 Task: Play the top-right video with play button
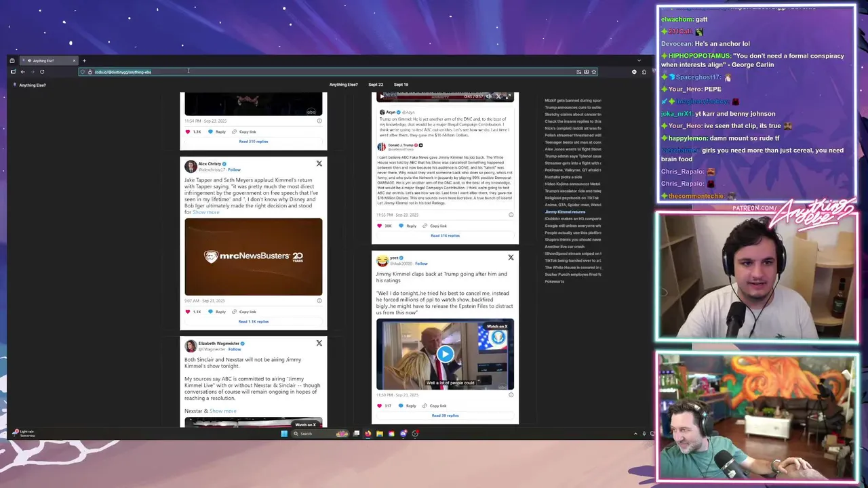pyautogui.click(x=381, y=96)
